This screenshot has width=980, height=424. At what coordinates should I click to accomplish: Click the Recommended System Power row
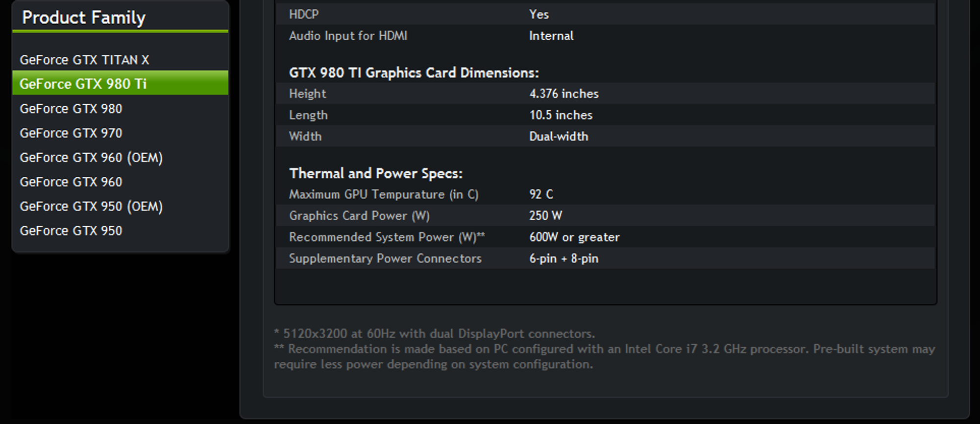coord(606,237)
